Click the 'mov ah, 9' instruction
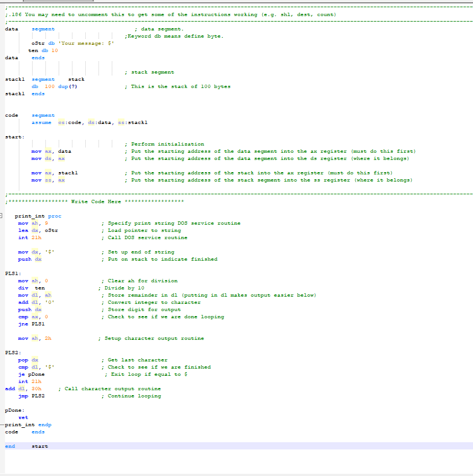The image size is (473, 476). click(x=33, y=223)
